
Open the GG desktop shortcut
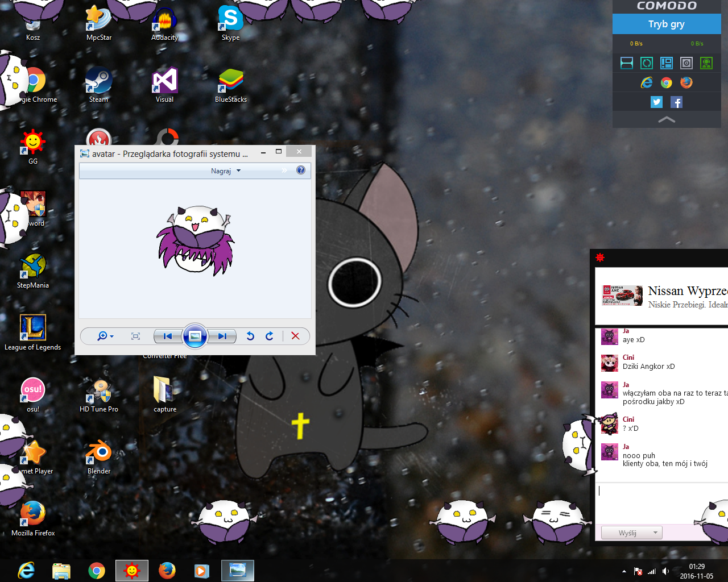pos(33,146)
